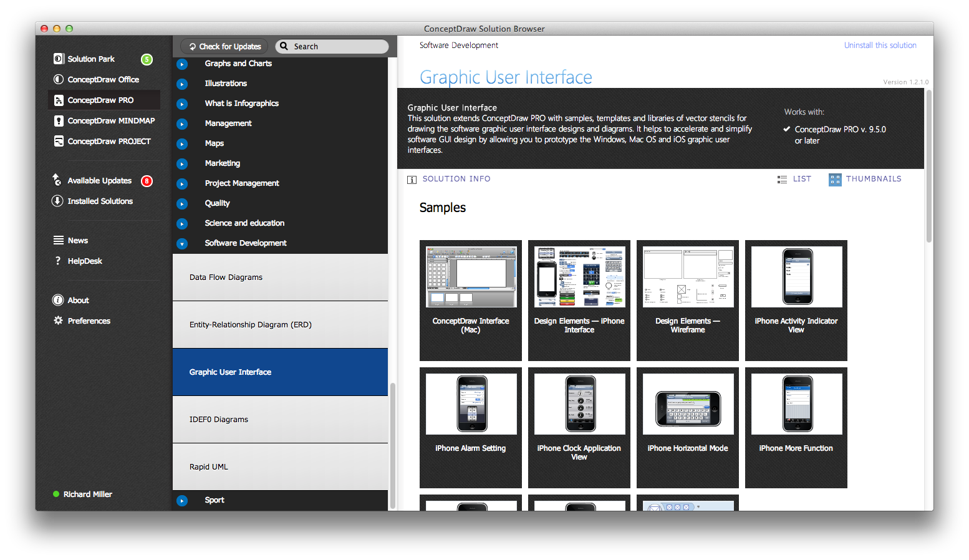This screenshot has height=560, width=969.
Task: Switch to LIST view
Action: coord(802,179)
